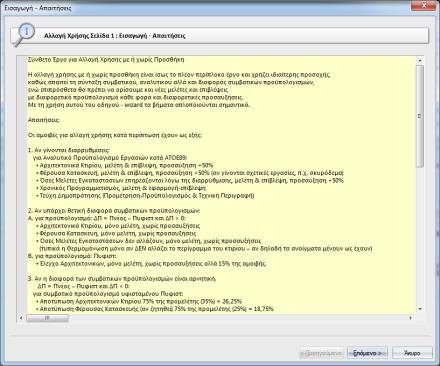Click the Άκυρο cancel button

(412, 353)
